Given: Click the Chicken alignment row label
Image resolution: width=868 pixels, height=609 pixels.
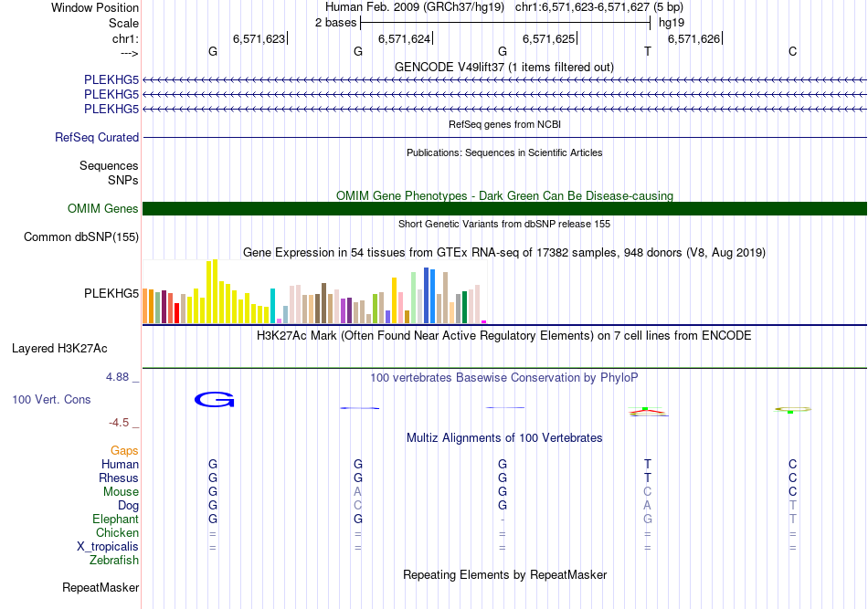Looking at the screenshot, I should click(x=117, y=532).
